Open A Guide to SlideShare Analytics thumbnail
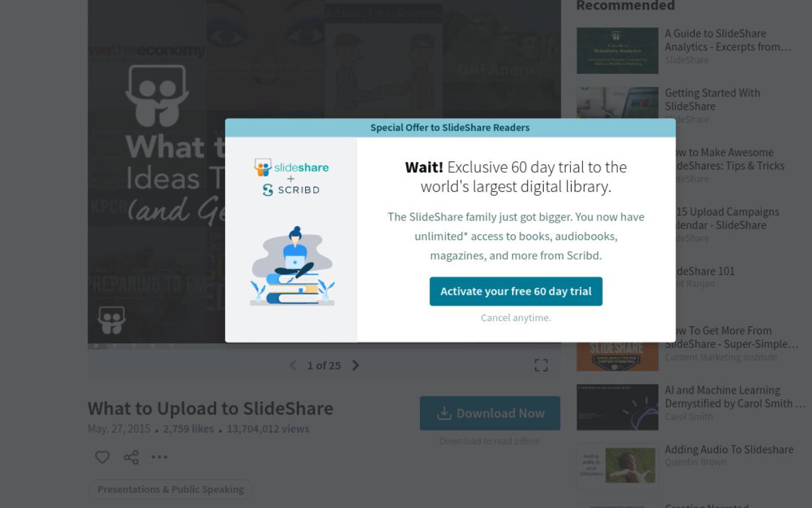Screen dimensions: 812x508 point(617,51)
